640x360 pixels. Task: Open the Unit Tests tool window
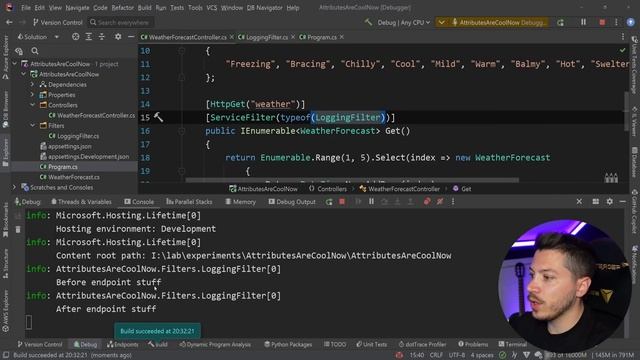[371, 344]
